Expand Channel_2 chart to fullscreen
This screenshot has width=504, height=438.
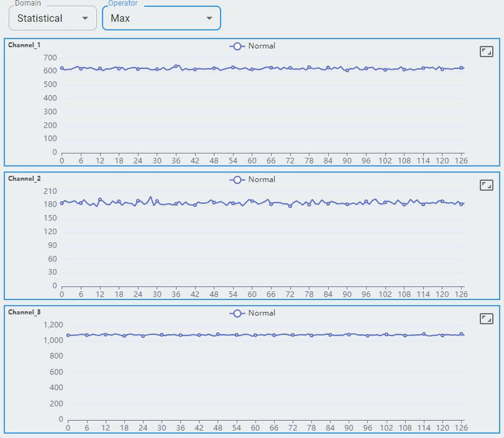tap(486, 185)
